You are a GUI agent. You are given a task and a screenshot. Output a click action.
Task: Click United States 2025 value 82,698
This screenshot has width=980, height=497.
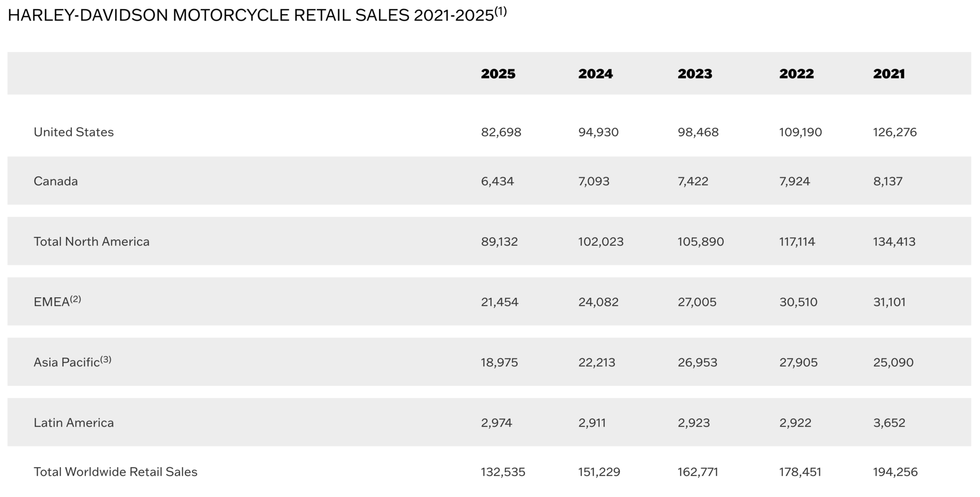[x=501, y=132]
